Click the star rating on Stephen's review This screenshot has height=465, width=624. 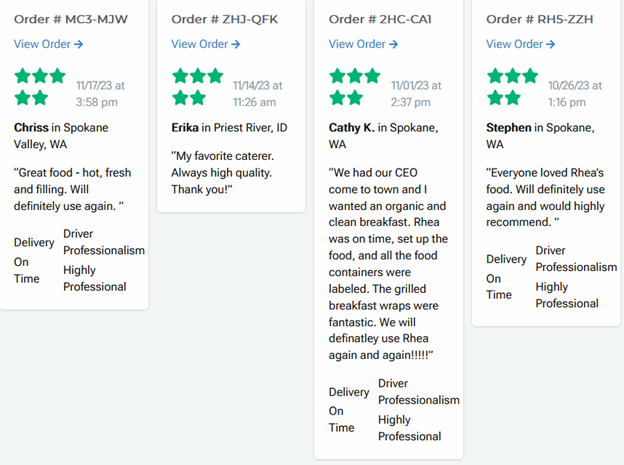pyautogui.click(x=512, y=86)
